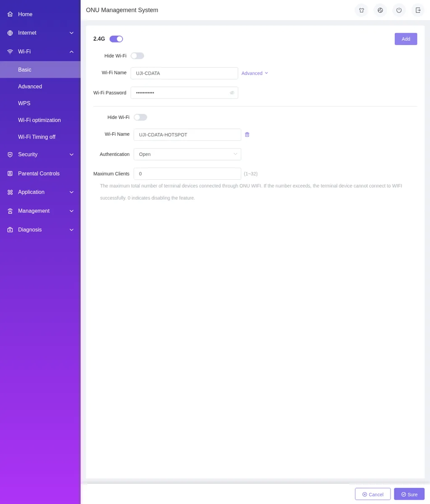
Task: Expand the Management menu chevron
Action: [71, 211]
